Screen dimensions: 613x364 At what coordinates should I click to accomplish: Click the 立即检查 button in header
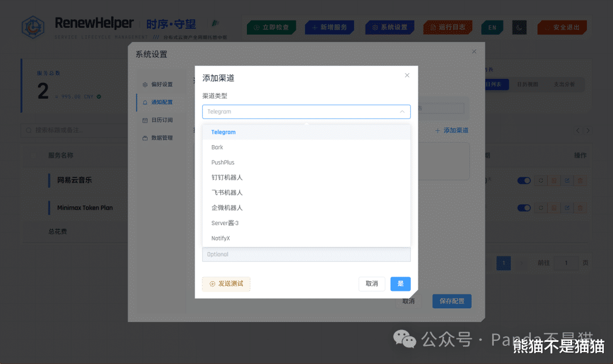[x=272, y=27]
